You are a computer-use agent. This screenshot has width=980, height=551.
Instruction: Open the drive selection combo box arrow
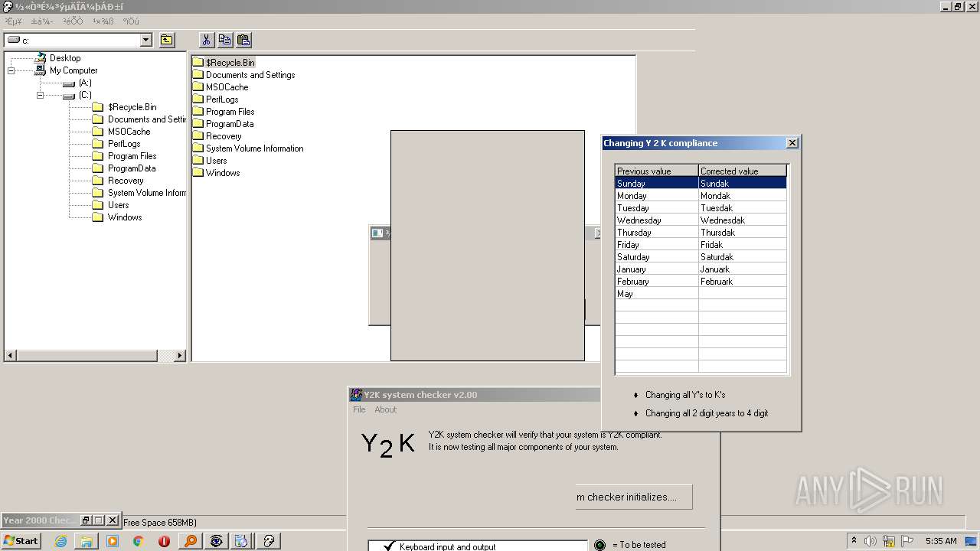(x=146, y=40)
